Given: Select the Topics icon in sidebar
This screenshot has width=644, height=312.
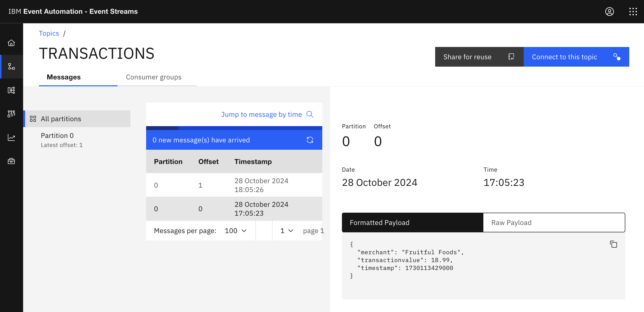Looking at the screenshot, I should [11, 66].
